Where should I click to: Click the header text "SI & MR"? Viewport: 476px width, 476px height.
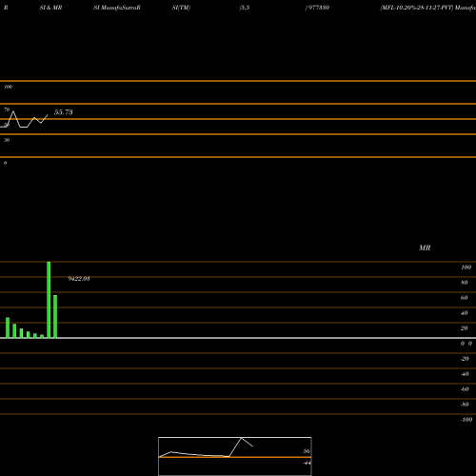[50, 8]
